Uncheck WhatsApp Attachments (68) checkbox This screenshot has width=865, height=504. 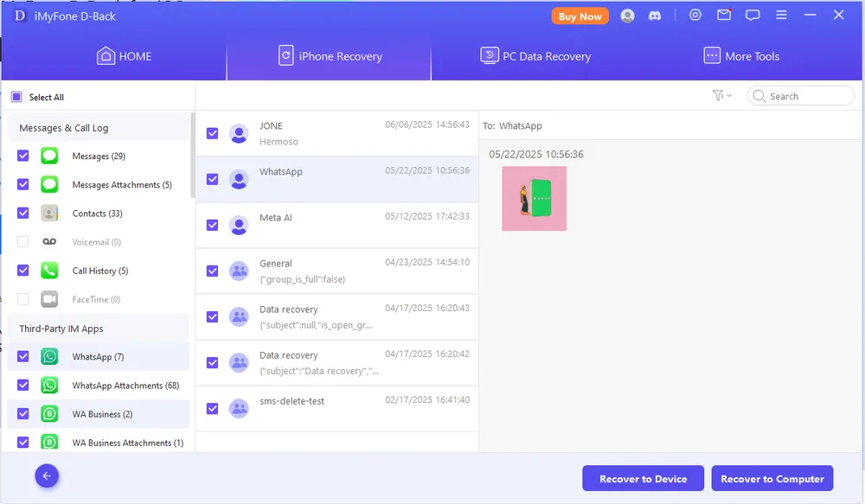23,386
